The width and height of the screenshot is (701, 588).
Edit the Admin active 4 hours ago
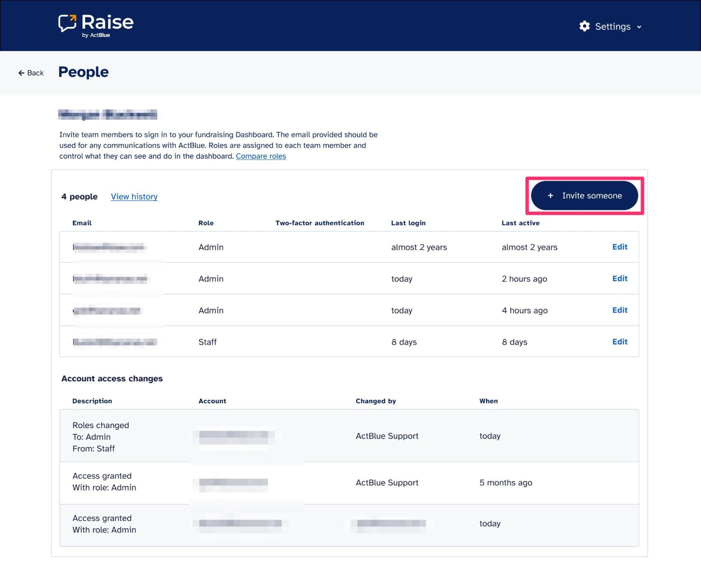point(619,310)
